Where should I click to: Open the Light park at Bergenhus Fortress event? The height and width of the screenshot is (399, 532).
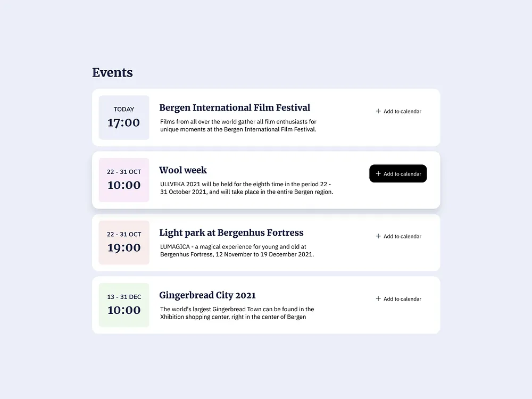click(x=231, y=232)
